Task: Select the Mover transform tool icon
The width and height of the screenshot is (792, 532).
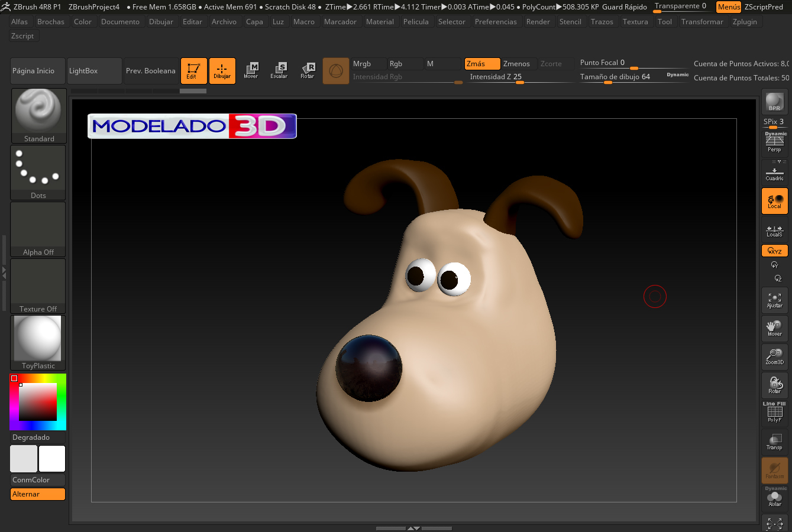Action: pyautogui.click(x=251, y=70)
